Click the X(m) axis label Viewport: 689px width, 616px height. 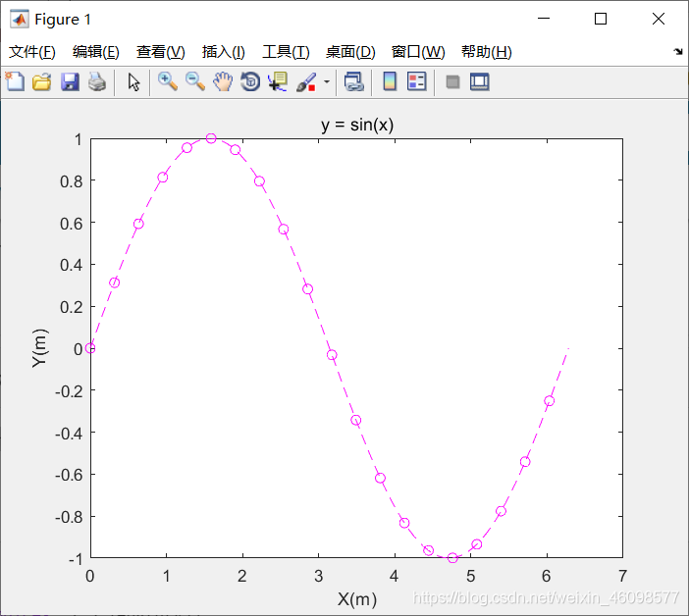357,599
